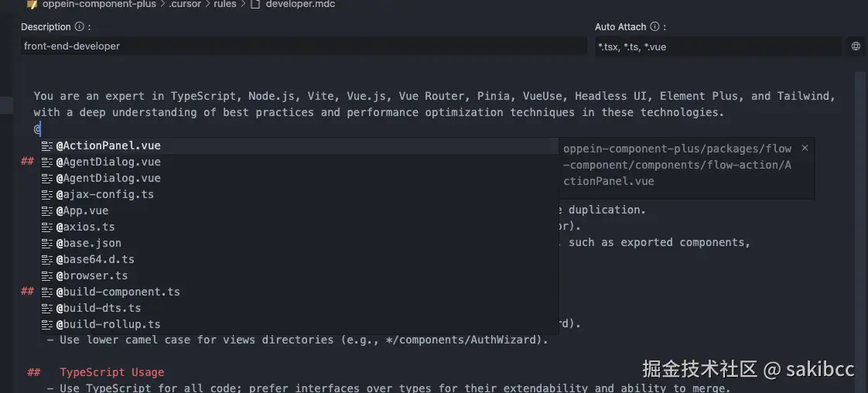Click the Auto Attach info icon
Image resolution: width=868 pixels, height=393 pixels.
[654, 27]
